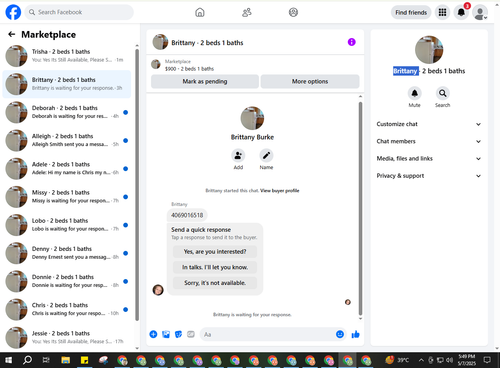This screenshot has width=500, height=368.
Task: Send a thumbs-up like
Action: click(x=355, y=334)
